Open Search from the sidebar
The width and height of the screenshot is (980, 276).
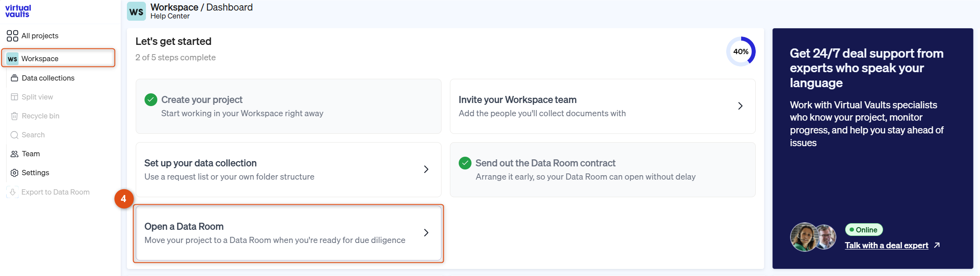click(33, 135)
